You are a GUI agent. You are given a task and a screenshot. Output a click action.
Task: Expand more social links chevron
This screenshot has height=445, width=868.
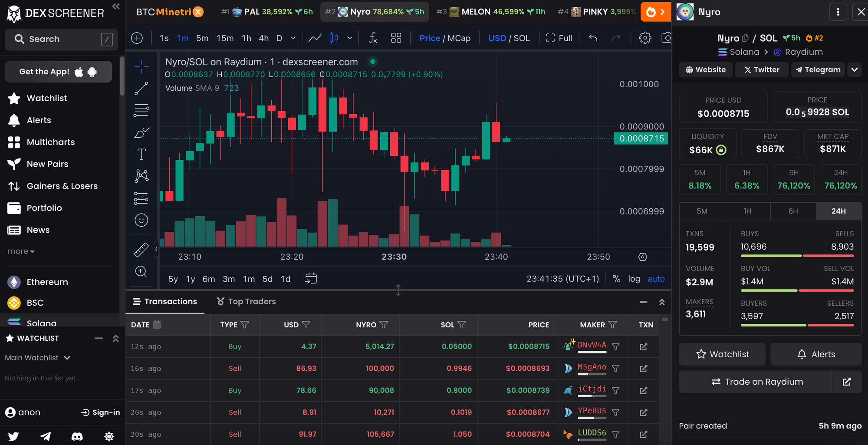point(855,70)
